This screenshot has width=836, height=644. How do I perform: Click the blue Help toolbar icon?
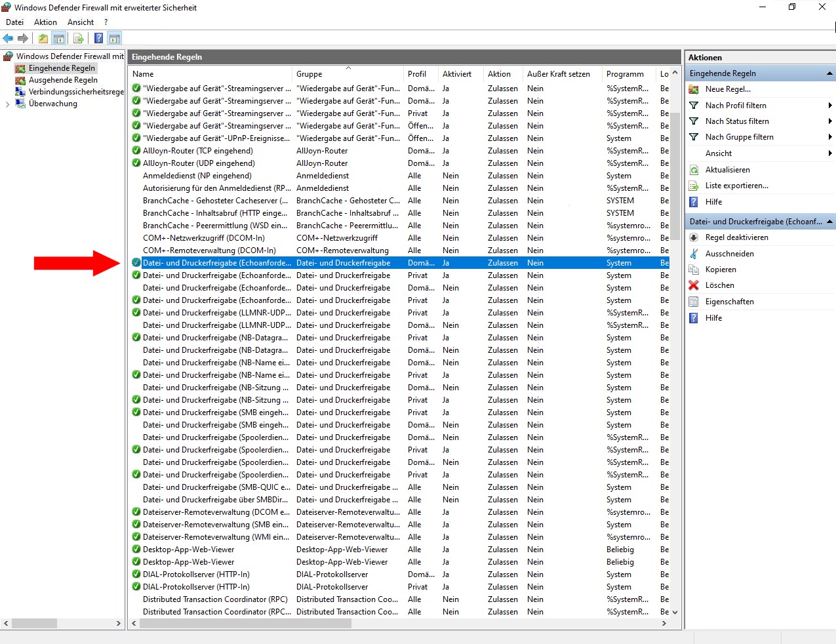pos(98,39)
